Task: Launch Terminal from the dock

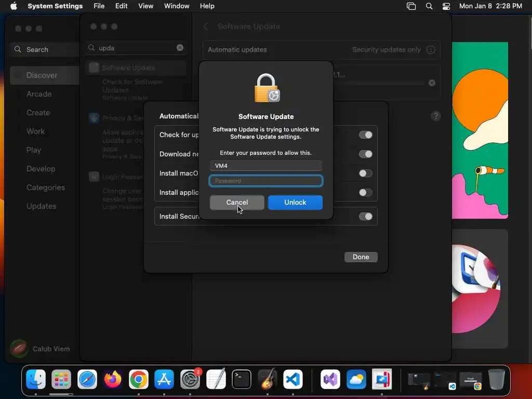Action: click(x=242, y=379)
